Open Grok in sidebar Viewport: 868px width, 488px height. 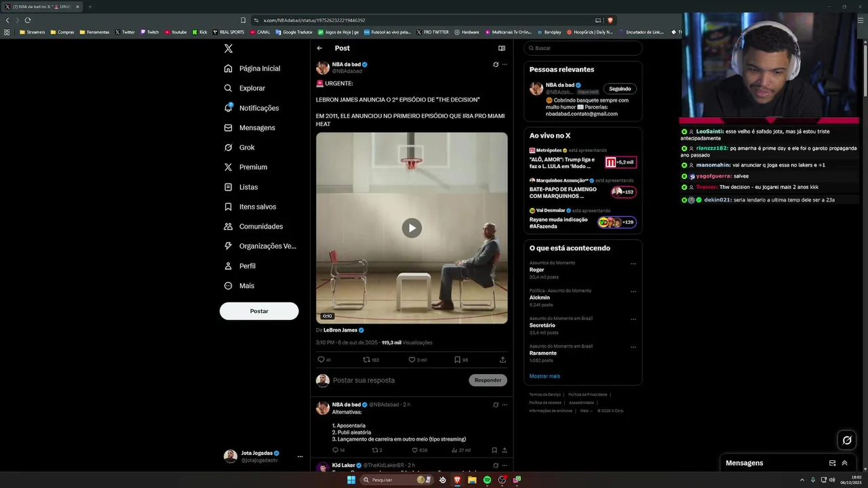tap(239, 147)
